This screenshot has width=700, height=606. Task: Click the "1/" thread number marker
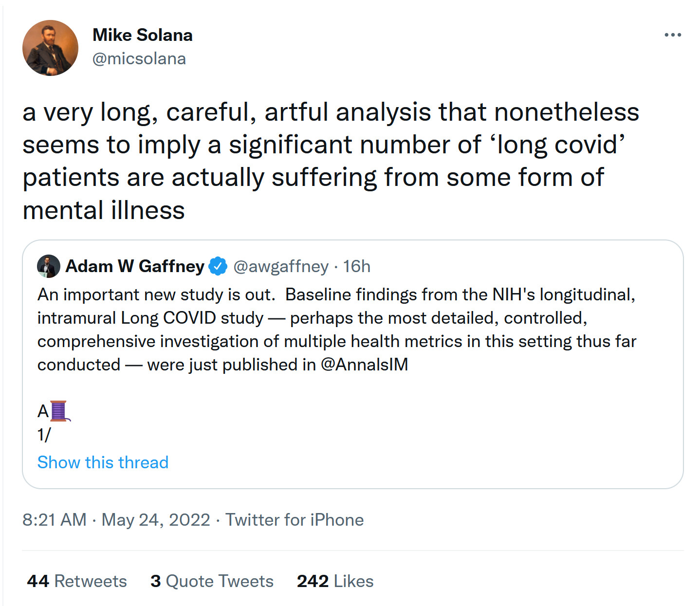click(x=44, y=435)
